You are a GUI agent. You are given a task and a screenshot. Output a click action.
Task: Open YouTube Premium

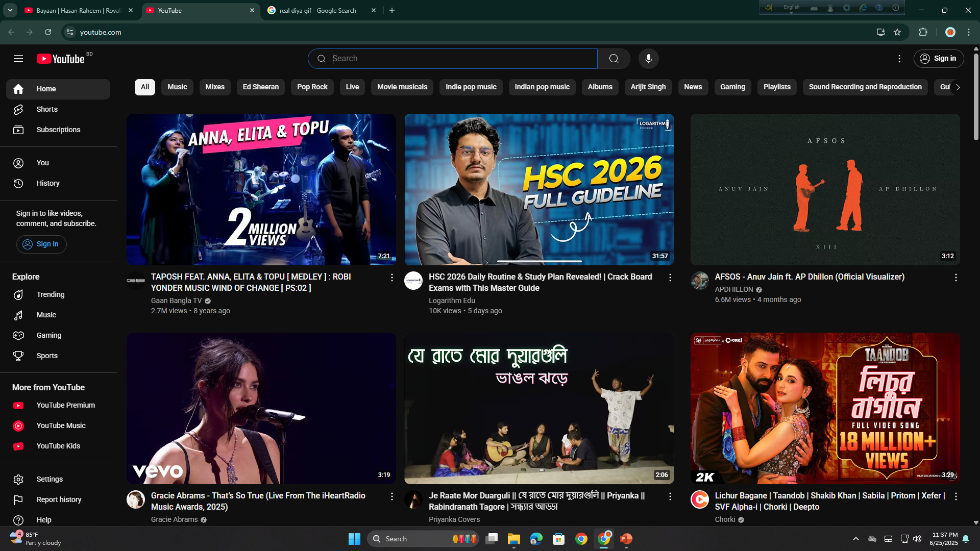[58, 405]
